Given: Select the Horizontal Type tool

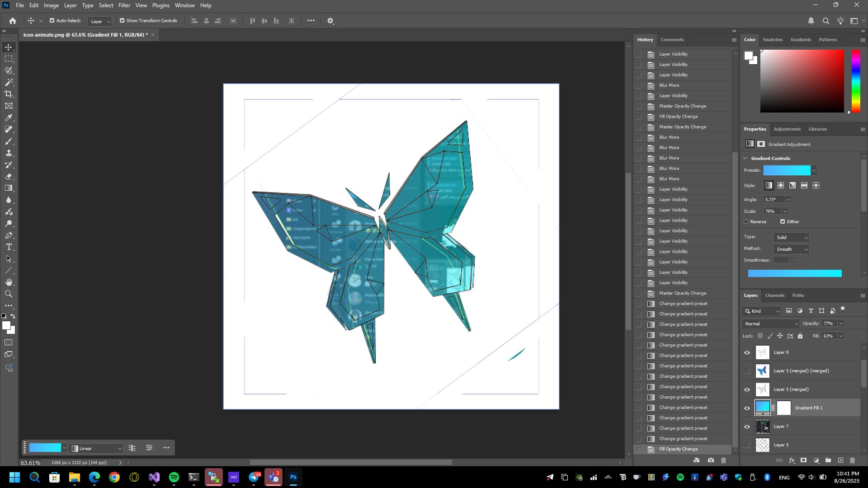Looking at the screenshot, I should pyautogui.click(x=9, y=247).
